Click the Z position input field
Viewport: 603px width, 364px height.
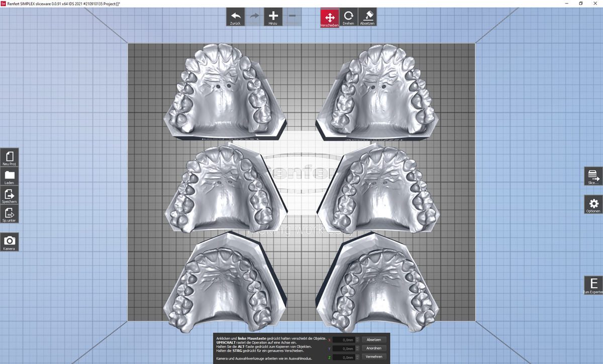pyautogui.click(x=344, y=357)
